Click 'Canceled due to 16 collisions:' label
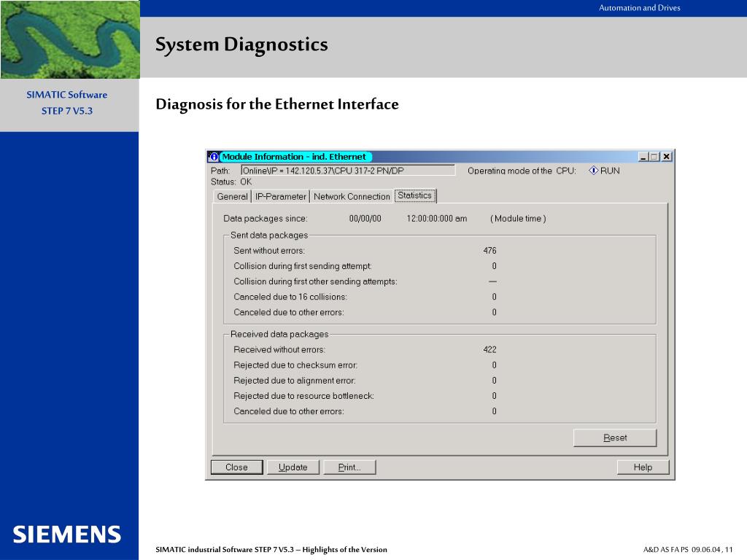 290,297
